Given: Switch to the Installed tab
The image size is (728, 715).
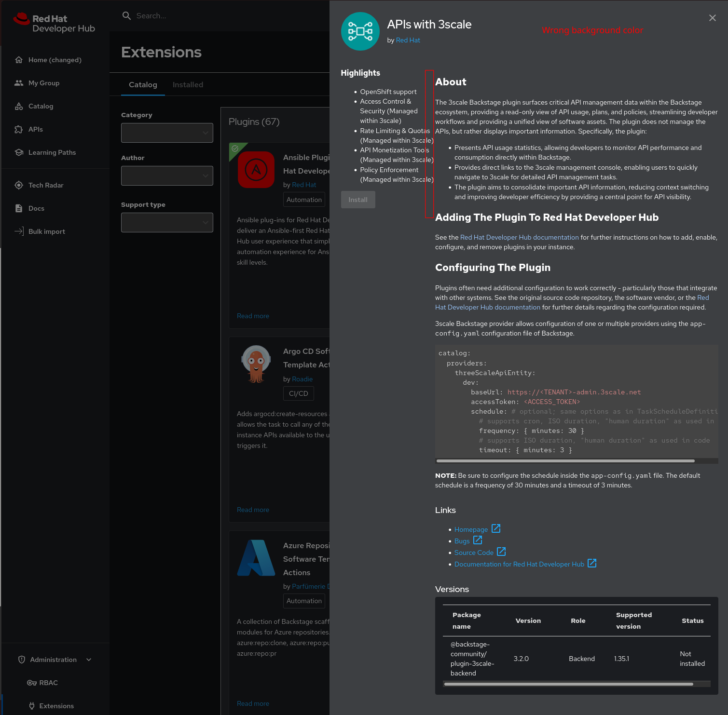Looking at the screenshot, I should [188, 85].
